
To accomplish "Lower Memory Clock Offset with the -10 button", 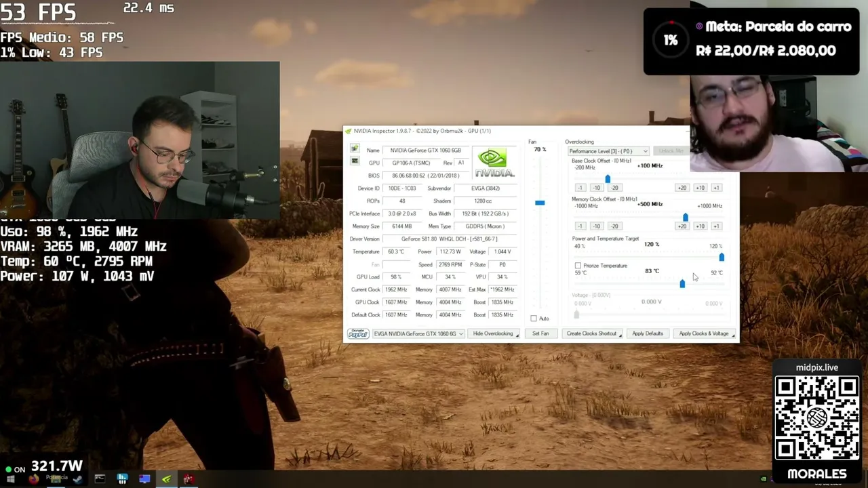I will pyautogui.click(x=597, y=226).
